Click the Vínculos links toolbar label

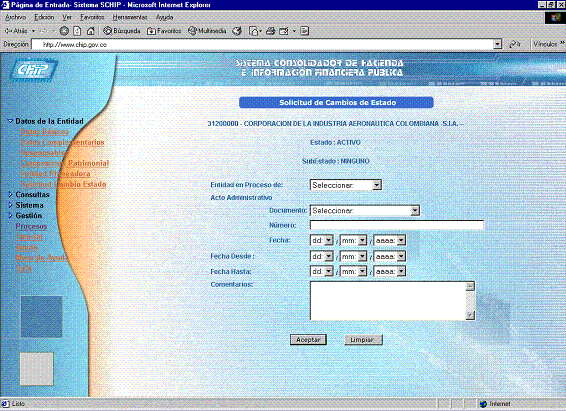(x=545, y=44)
